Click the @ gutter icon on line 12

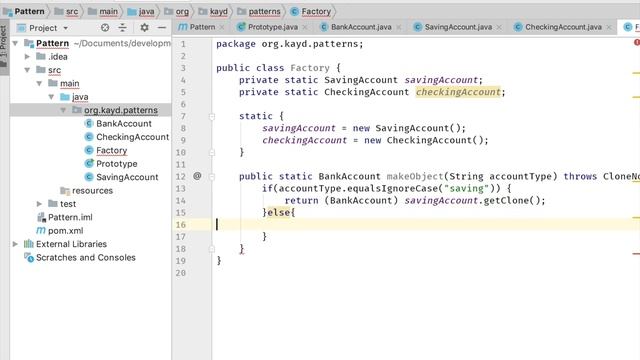(x=197, y=176)
